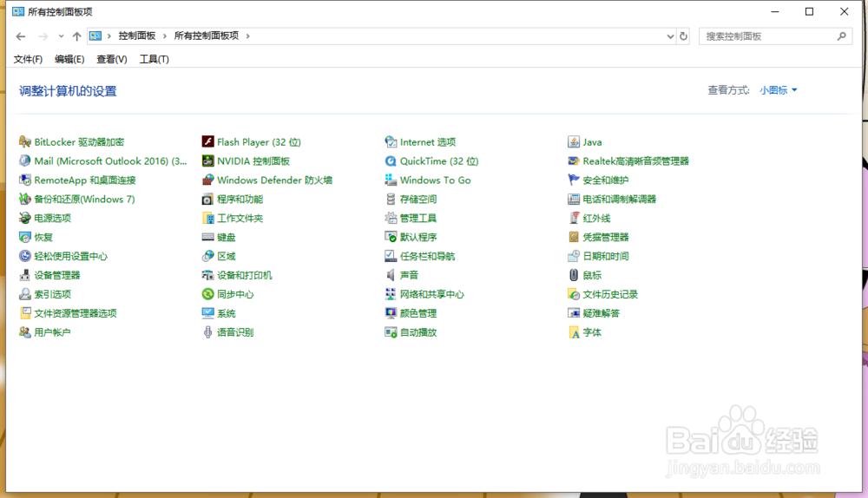Click the 文件历史记录 link
This screenshot has height=498, width=868.
[610, 294]
